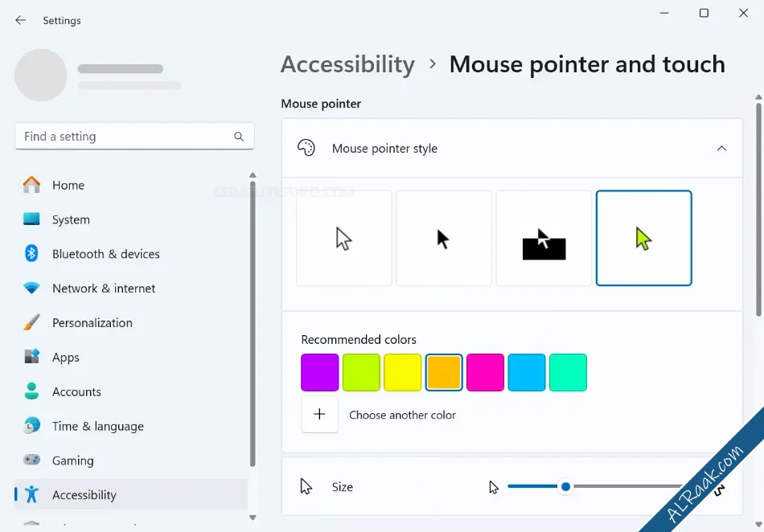The width and height of the screenshot is (764, 532).
Task: Click the Gaming controller icon
Action: 31,460
